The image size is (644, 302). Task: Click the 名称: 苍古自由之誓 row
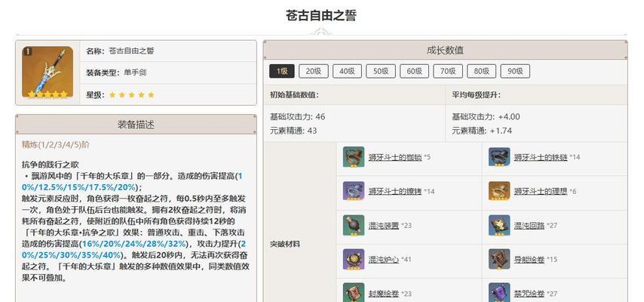coord(168,51)
